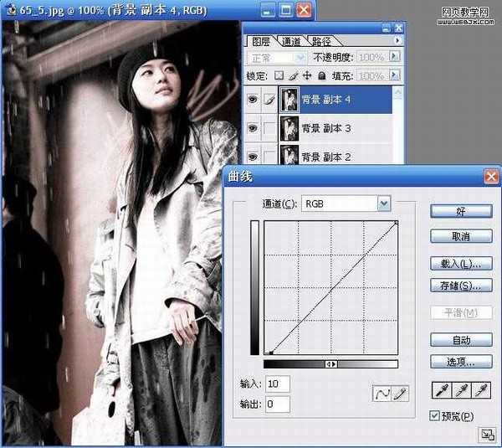Hide the 背景 副本 4 layer

(x=254, y=100)
